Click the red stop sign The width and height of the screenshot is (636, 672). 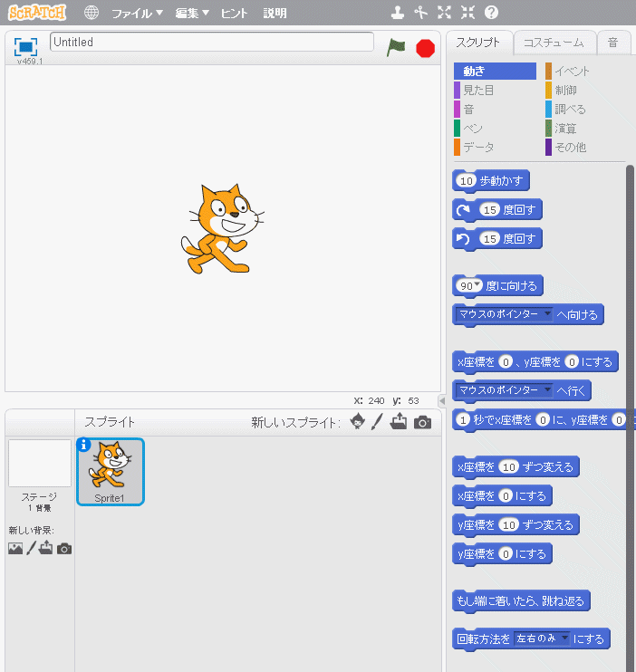[426, 48]
